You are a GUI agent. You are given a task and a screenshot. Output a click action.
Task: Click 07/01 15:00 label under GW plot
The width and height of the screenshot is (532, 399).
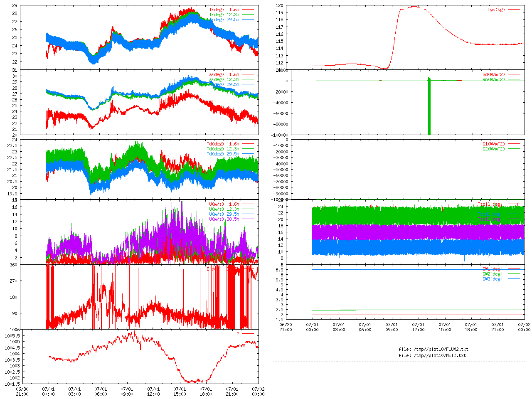(x=445, y=327)
